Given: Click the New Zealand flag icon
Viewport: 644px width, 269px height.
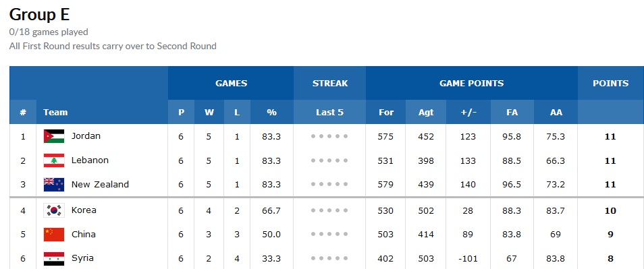Looking at the screenshot, I should tap(54, 185).
